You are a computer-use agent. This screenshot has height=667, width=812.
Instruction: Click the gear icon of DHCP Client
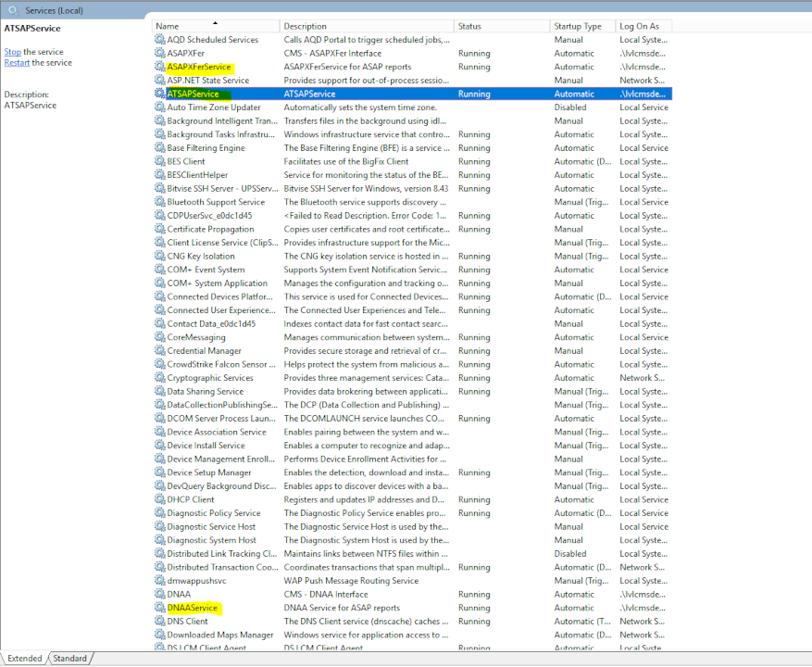pos(159,498)
